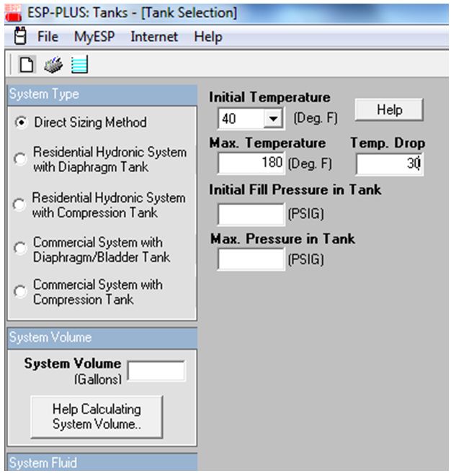Click the System Volume gallons input field

tap(156, 370)
